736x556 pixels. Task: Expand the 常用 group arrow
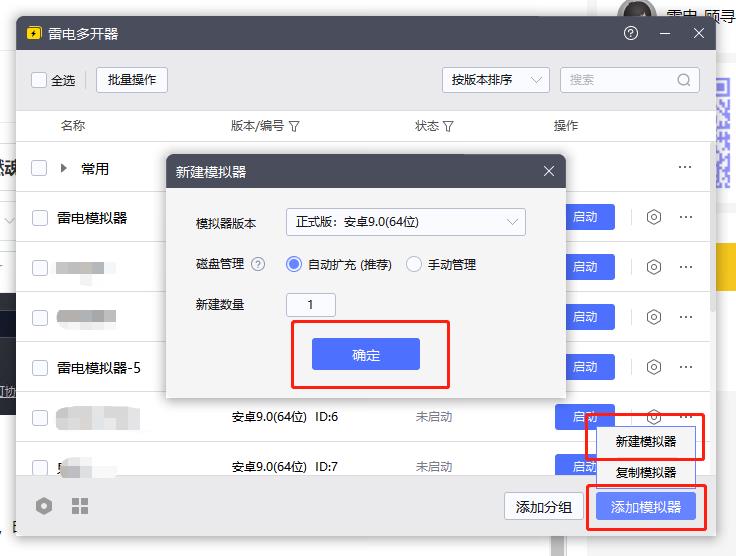click(x=64, y=169)
